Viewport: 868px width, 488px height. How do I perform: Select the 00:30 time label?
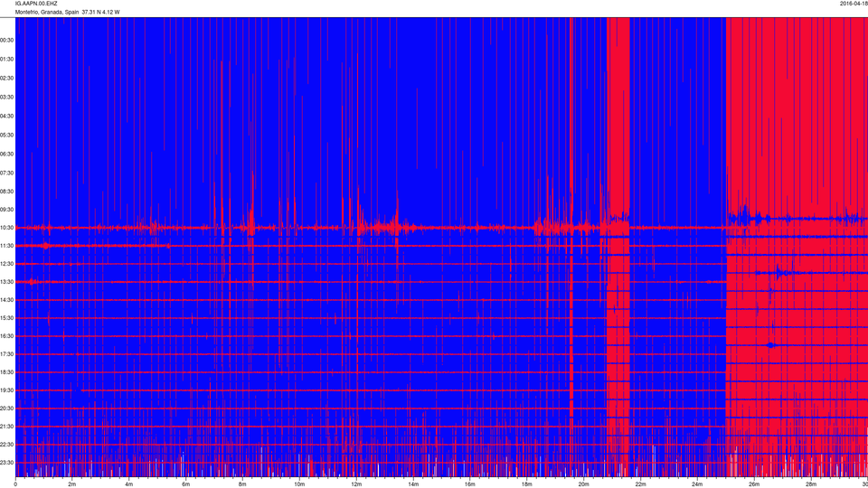[6, 41]
